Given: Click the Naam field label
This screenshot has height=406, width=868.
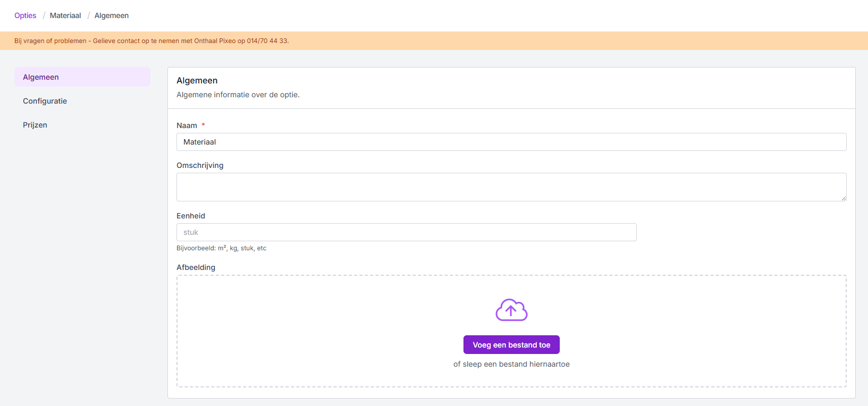Looking at the screenshot, I should point(187,125).
